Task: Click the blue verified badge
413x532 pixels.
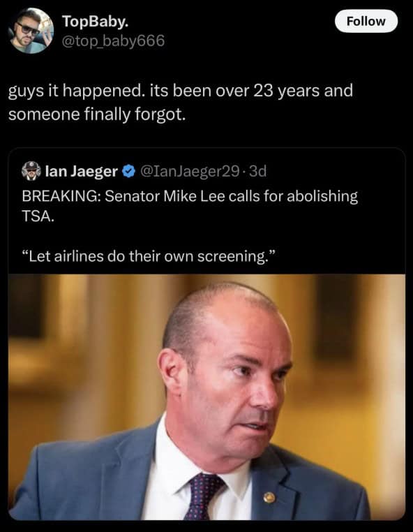Action: click(x=128, y=171)
